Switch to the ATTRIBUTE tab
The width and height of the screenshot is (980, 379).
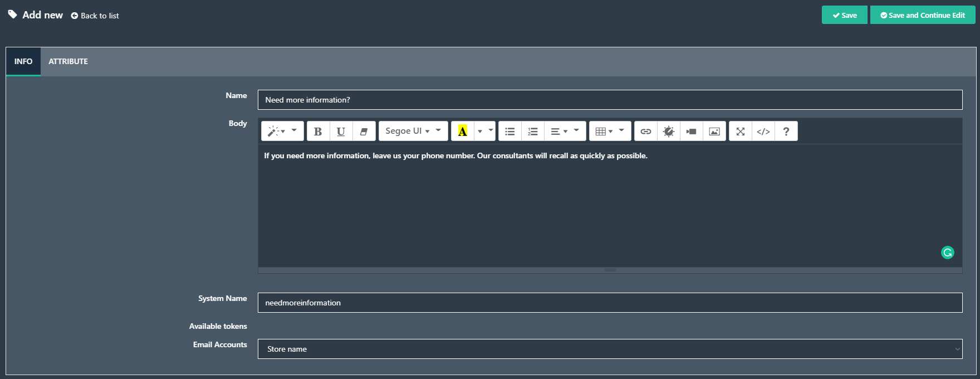pyautogui.click(x=68, y=61)
